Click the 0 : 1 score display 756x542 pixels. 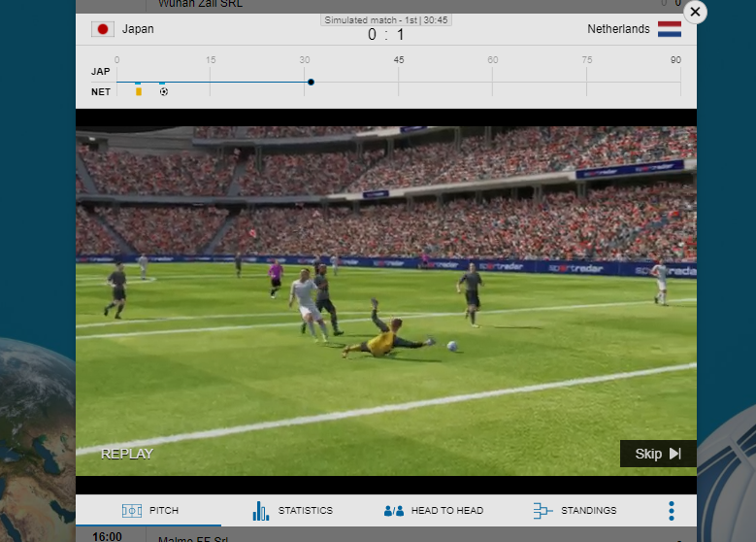[x=385, y=35]
